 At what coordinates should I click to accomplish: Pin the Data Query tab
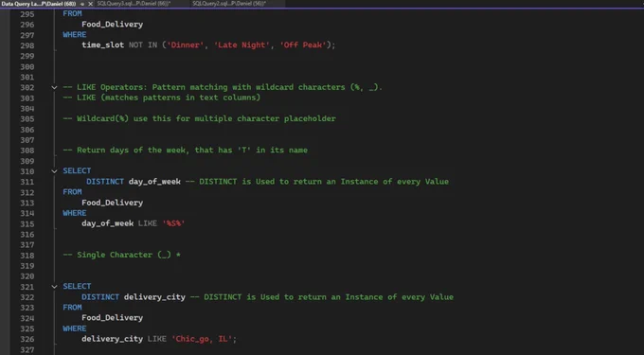pos(82,4)
